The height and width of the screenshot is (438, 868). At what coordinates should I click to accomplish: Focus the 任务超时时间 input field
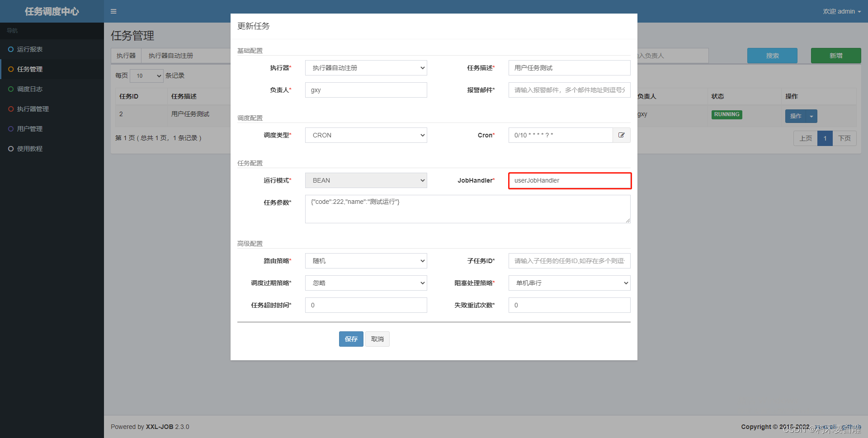pyautogui.click(x=366, y=305)
